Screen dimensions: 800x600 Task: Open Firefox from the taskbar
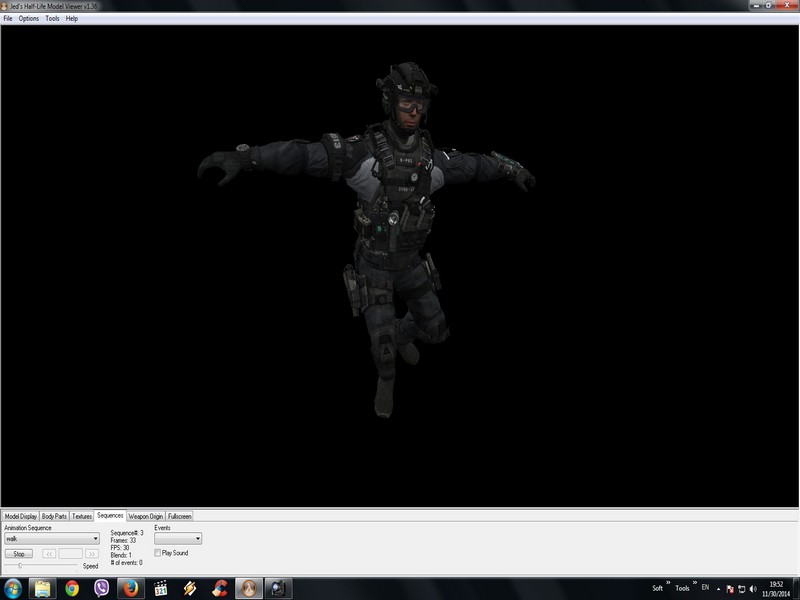click(131, 589)
